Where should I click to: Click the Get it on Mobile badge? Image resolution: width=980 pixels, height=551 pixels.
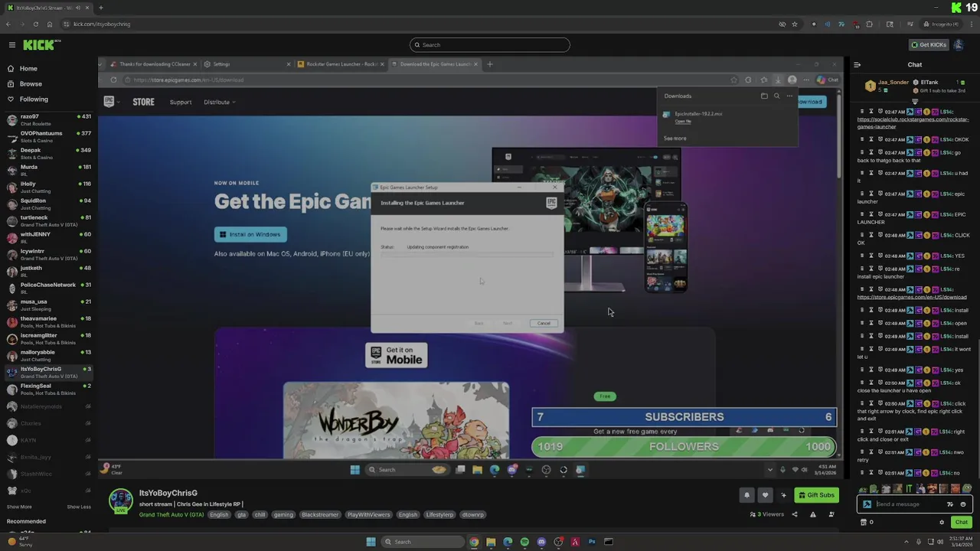coord(397,355)
